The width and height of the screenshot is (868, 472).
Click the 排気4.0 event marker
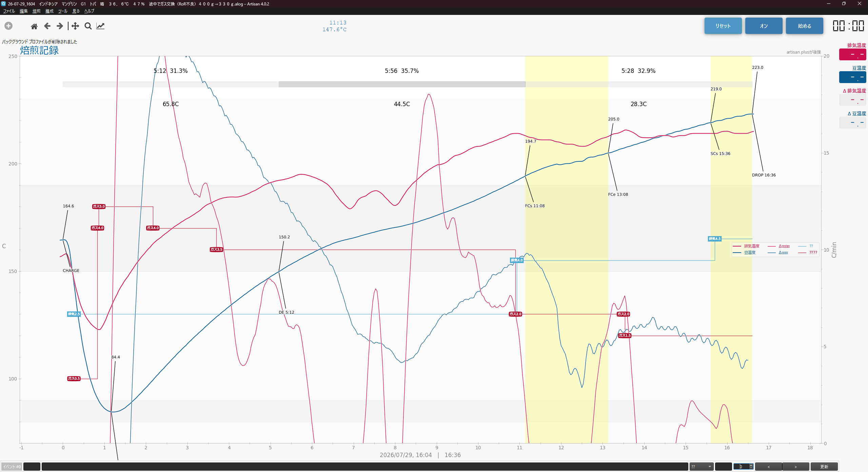517,260
